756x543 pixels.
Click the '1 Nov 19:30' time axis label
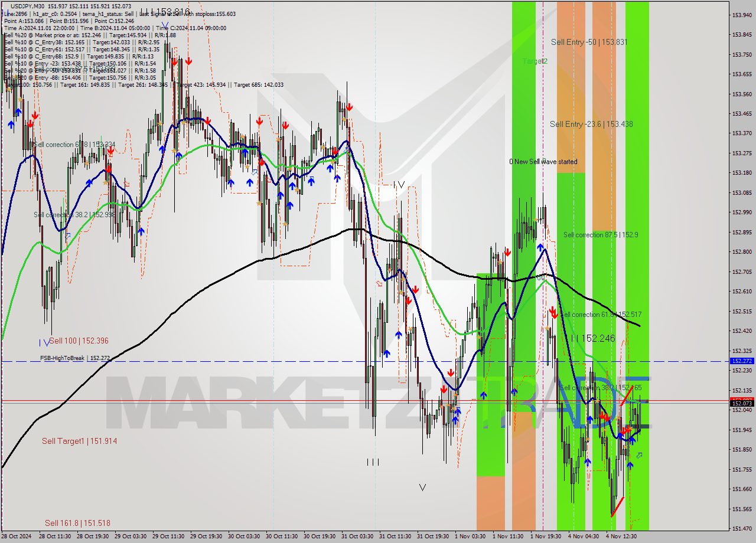point(545,537)
